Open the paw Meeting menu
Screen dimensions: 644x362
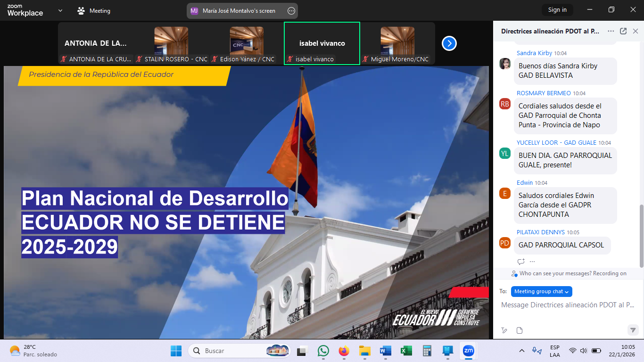[x=94, y=11]
